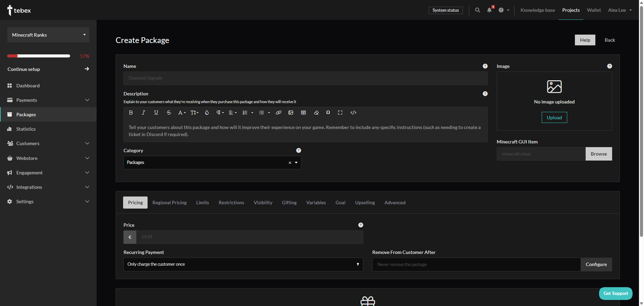Viewport: 644px width, 306px height.
Task: Click the package Name input field
Action: pyautogui.click(x=305, y=78)
